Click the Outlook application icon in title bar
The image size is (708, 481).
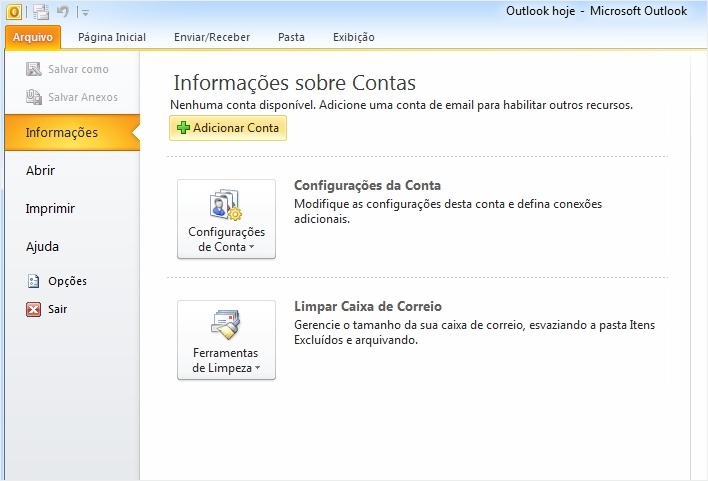(x=14, y=12)
